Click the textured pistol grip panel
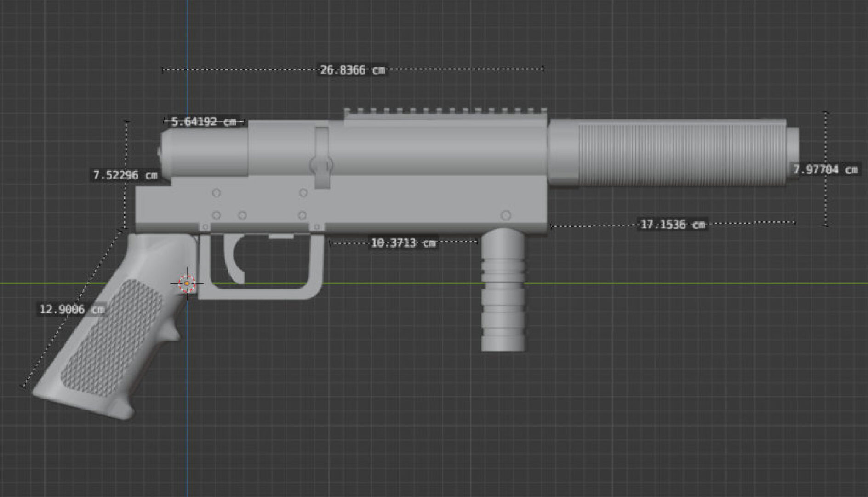 113,337
